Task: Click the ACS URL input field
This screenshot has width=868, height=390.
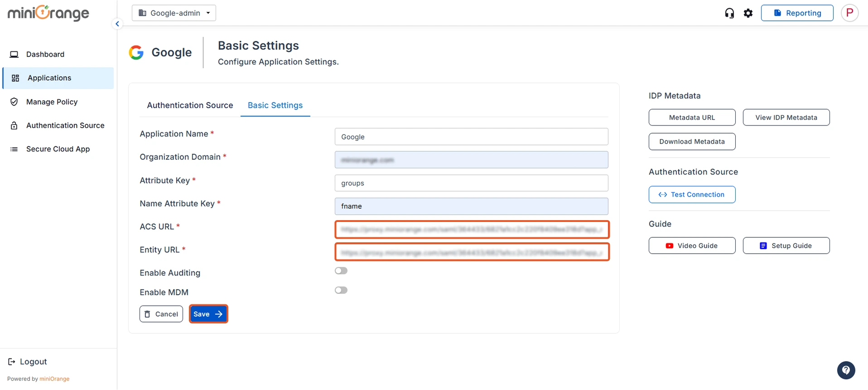Action: click(x=472, y=229)
